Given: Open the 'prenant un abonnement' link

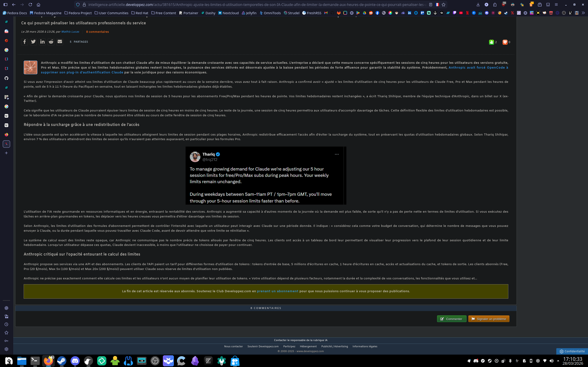Looking at the screenshot, I should click(x=277, y=291).
